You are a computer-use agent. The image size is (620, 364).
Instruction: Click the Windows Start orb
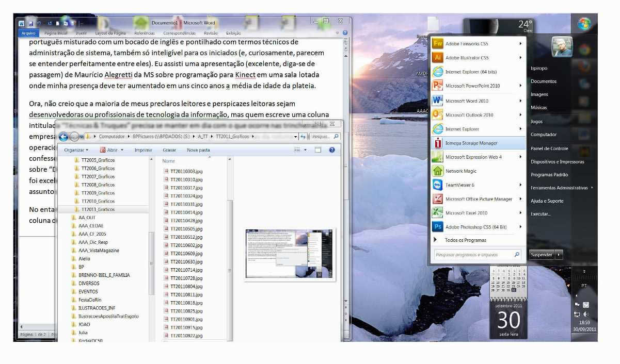click(x=584, y=24)
